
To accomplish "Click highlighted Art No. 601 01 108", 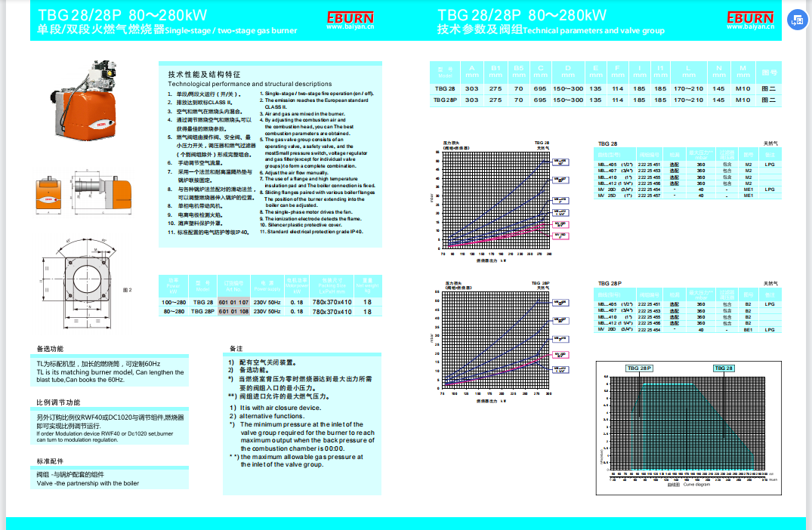I will pyautogui.click(x=233, y=311).
